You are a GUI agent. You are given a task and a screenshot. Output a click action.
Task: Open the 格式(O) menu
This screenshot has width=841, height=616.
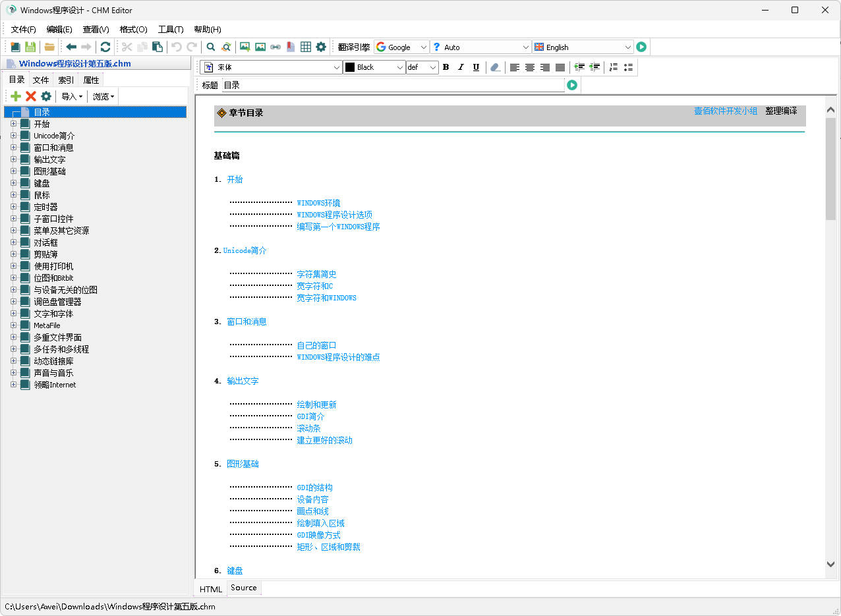[133, 29]
